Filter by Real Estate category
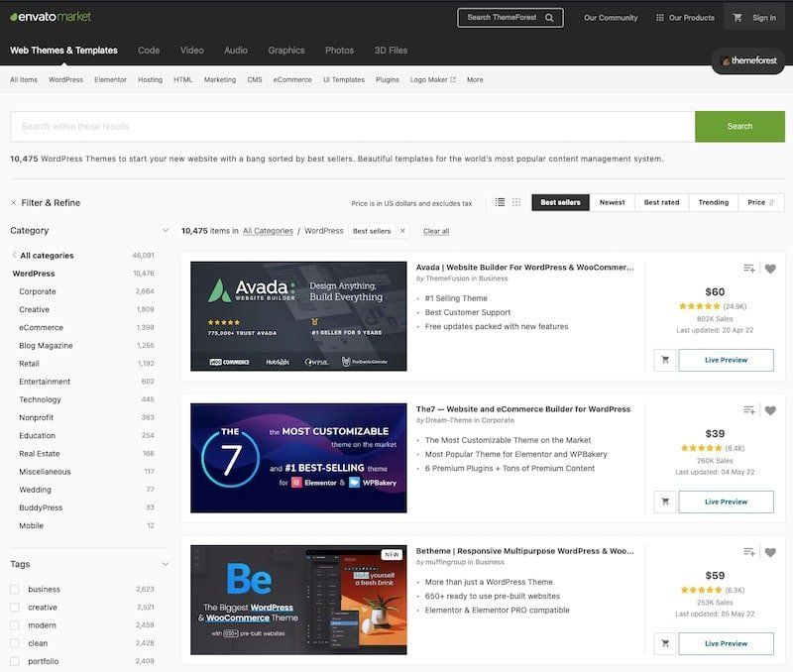This screenshot has height=672, width=793. point(40,454)
